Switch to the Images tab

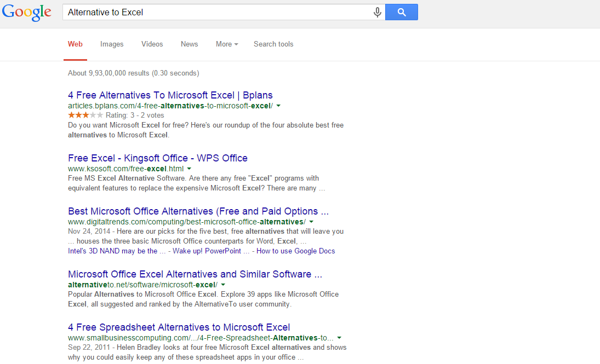(112, 44)
